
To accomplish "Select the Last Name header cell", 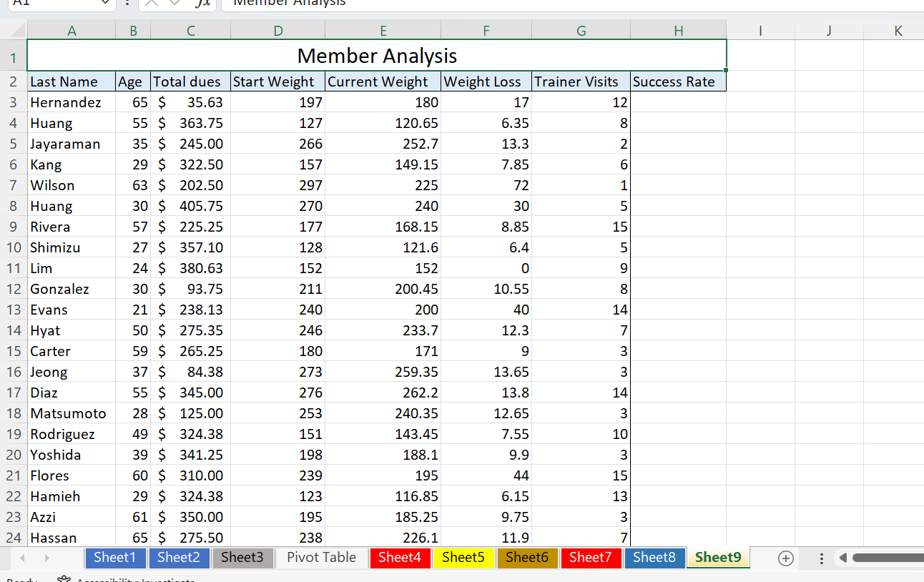I will point(72,82).
